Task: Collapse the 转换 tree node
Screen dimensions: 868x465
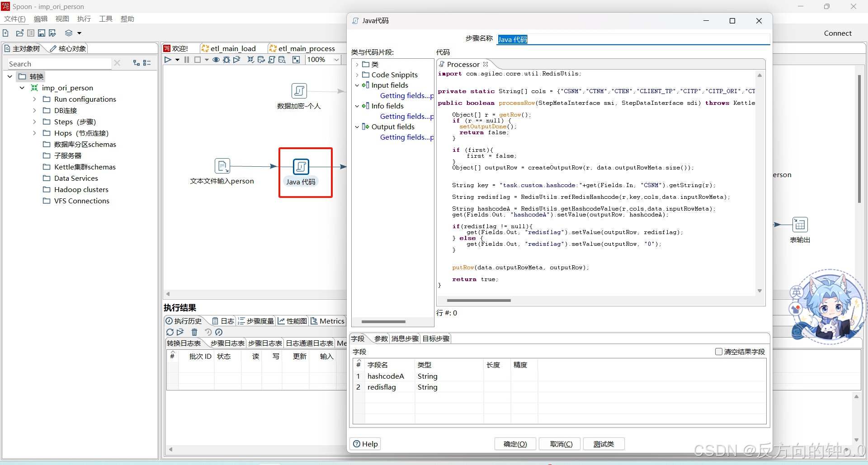Action: [x=10, y=76]
